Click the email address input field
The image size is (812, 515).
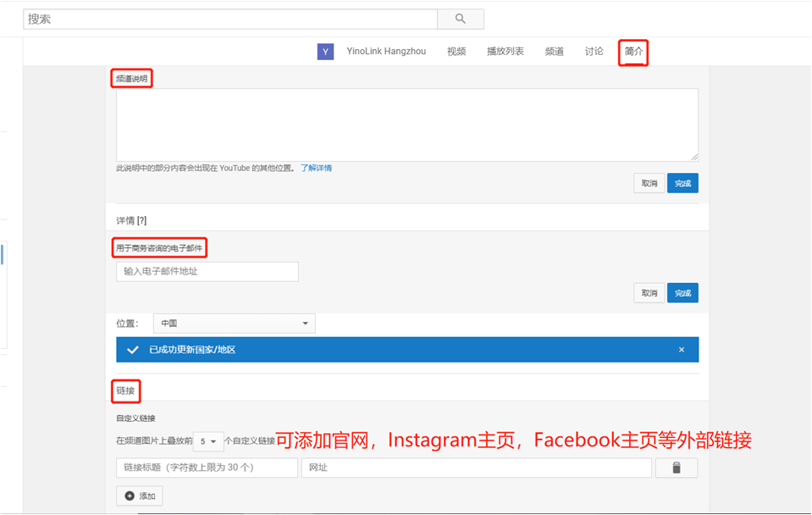coord(206,271)
